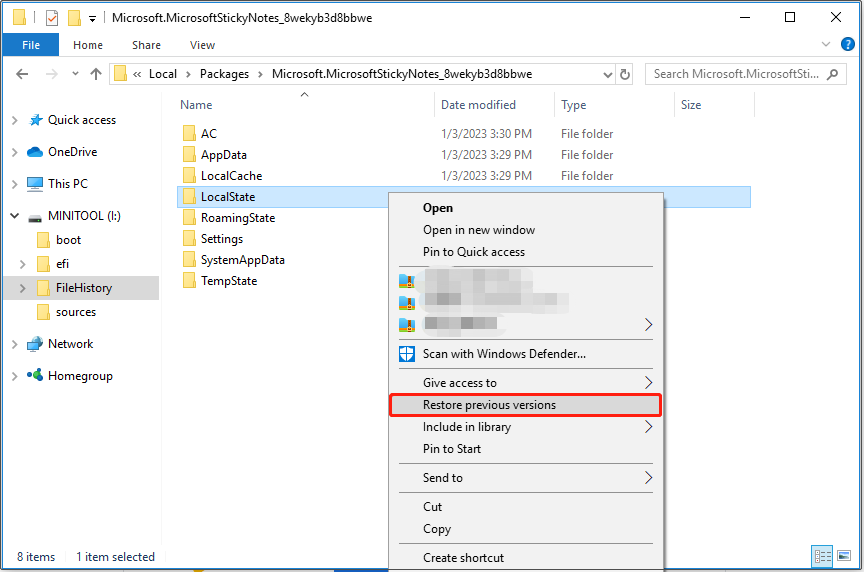Expand the efi folder node
The height and width of the screenshot is (572, 864).
pos(22,264)
